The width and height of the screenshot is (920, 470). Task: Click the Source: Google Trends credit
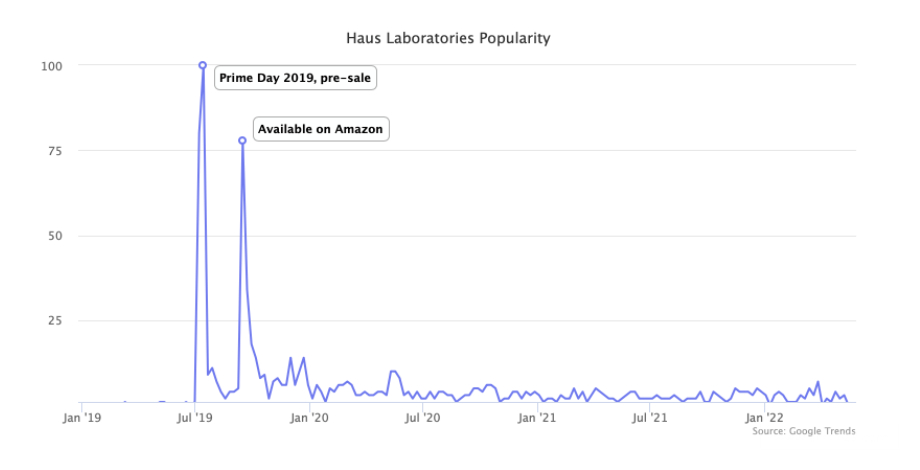coord(804,431)
